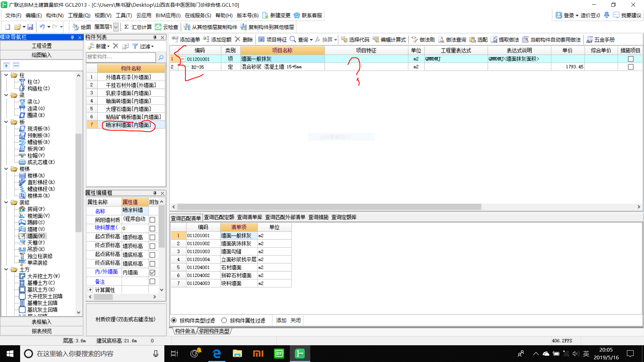The width and height of the screenshot is (644, 362).
Task: Click the 做法刷 brush tool
Action: point(423,40)
